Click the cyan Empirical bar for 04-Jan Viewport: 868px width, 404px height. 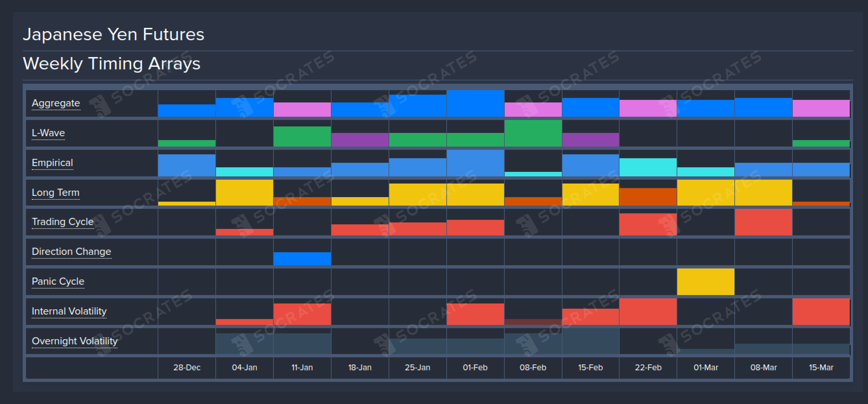(x=244, y=172)
